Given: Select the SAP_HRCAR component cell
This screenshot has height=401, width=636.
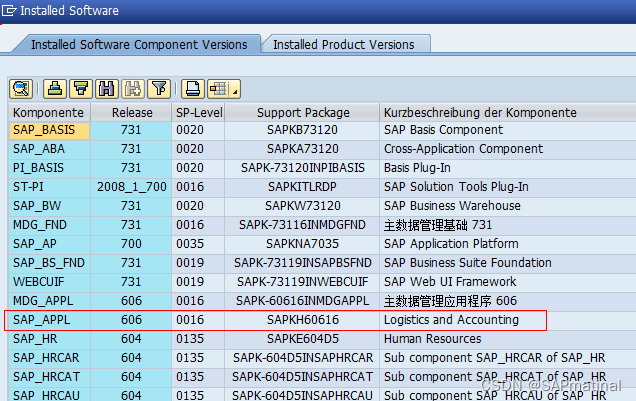Looking at the screenshot, I should click(x=49, y=358).
